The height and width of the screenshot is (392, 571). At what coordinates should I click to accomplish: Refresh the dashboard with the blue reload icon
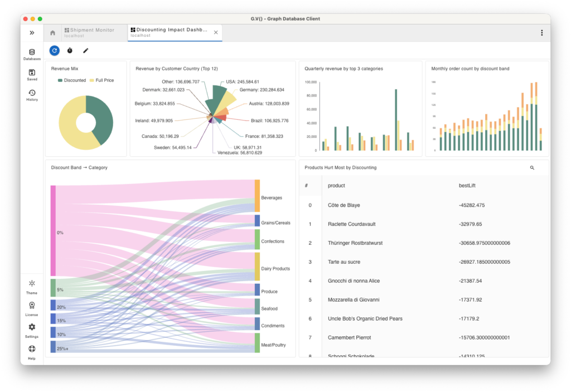click(x=54, y=50)
